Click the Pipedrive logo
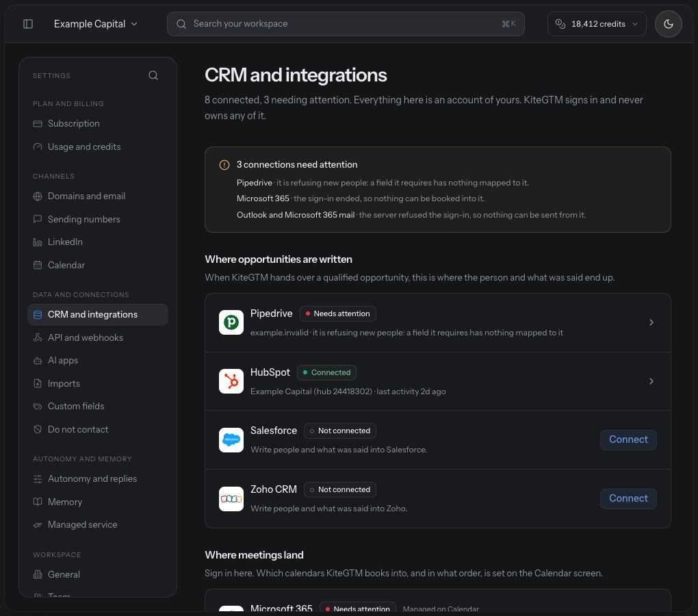The image size is (698, 616). click(231, 322)
